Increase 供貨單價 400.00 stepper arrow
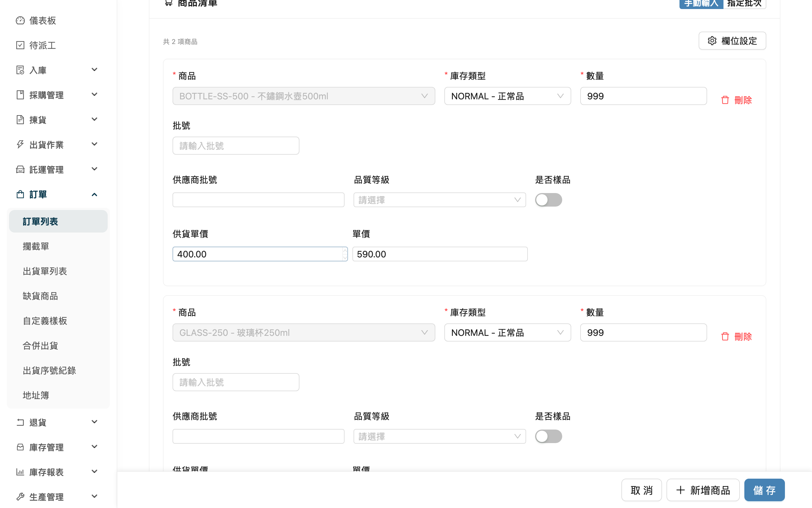Image resolution: width=812 pixels, height=508 pixels. click(345, 251)
